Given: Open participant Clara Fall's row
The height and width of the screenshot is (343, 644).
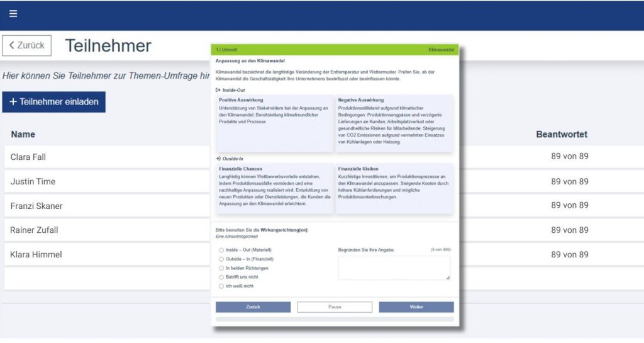Looking at the screenshot, I should click(28, 157).
